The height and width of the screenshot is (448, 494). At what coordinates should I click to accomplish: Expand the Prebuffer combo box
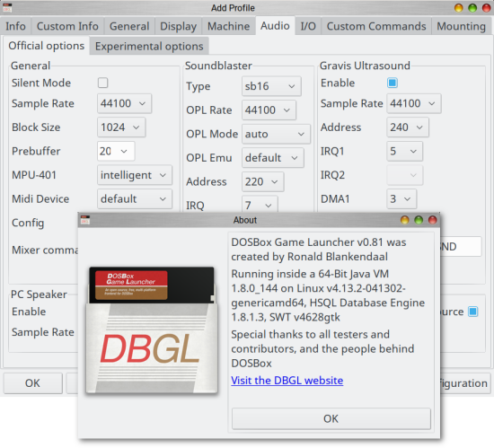[116, 151]
